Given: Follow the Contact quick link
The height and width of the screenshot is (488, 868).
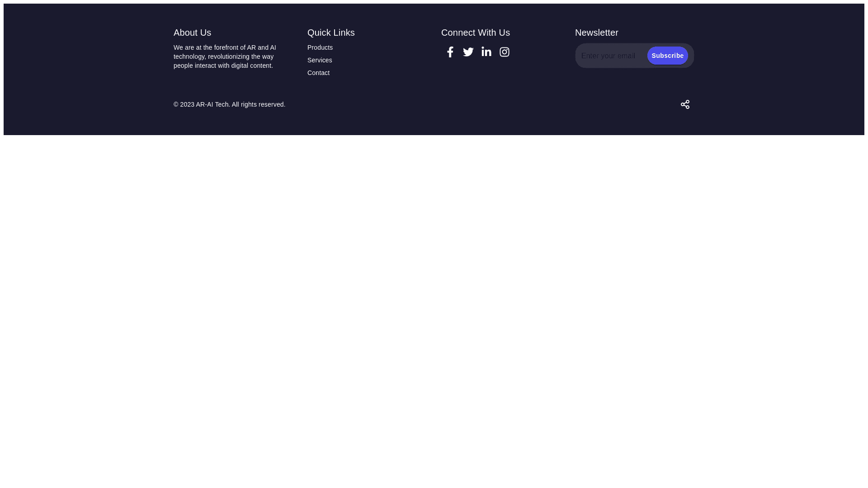Looking at the screenshot, I should [x=318, y=73].
